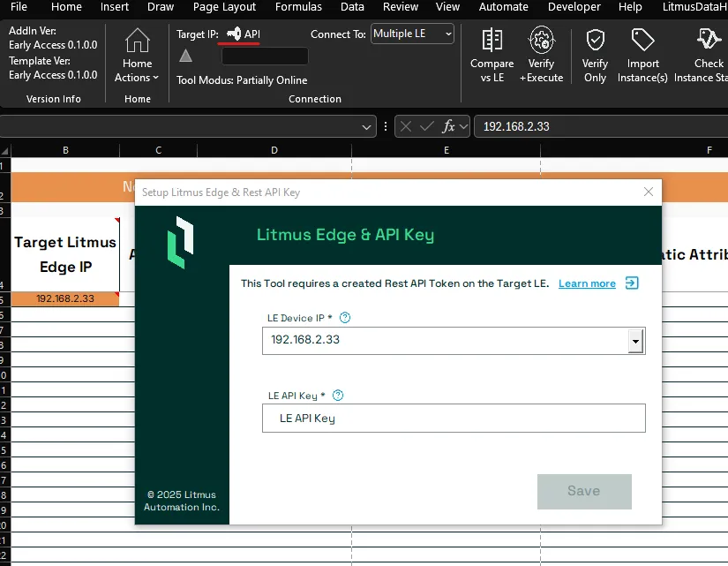Image resolution: width=728 pixels, height=566 pixels.
Task: Click the Save button
Action: pyautogui.click(x=584, y=491)
